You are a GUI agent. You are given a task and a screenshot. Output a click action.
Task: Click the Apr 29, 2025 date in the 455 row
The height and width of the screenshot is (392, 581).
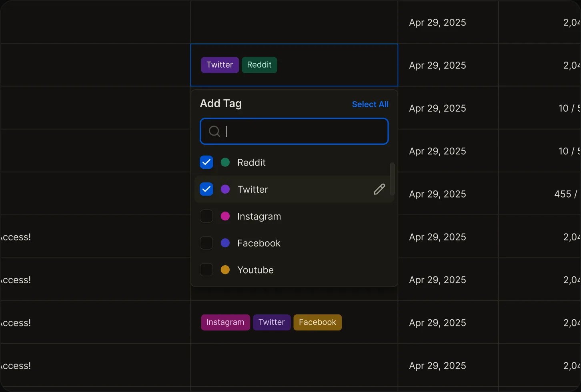pos(437,194)
